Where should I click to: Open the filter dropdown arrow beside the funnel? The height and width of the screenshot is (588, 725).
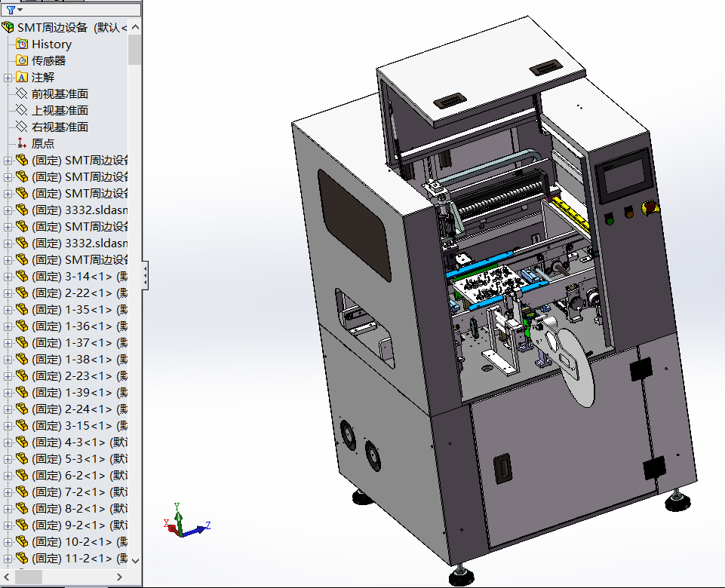(20, 11)
